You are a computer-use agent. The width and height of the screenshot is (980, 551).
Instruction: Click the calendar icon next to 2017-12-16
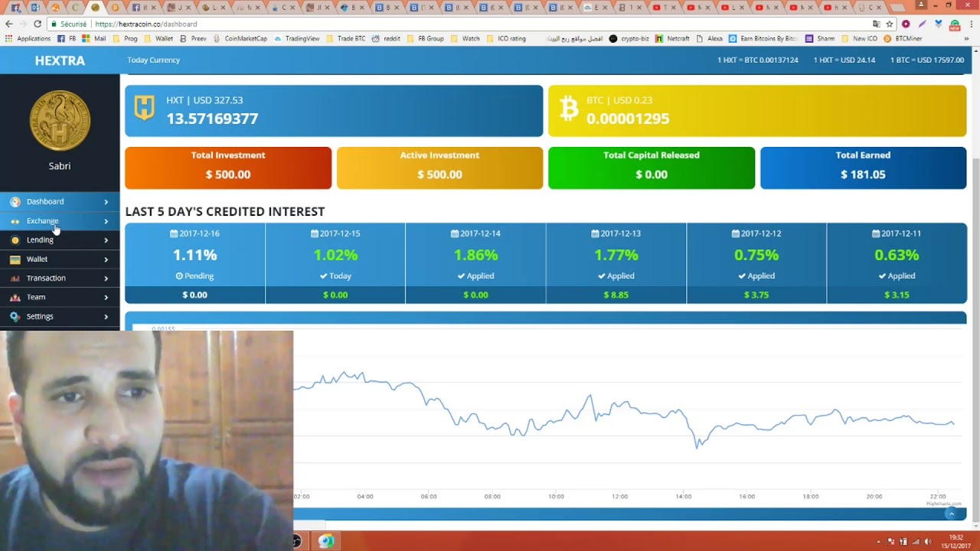coord(174,233)
